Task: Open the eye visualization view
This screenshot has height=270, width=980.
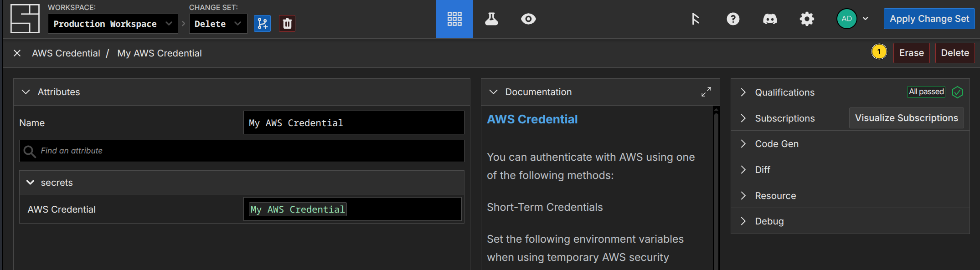Action: click(528, 19)
